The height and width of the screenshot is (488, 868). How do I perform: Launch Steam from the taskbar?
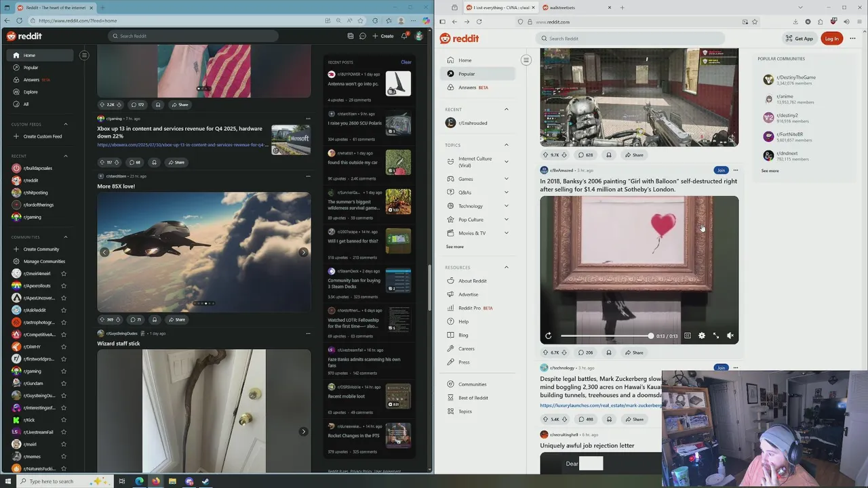point(205,481)
